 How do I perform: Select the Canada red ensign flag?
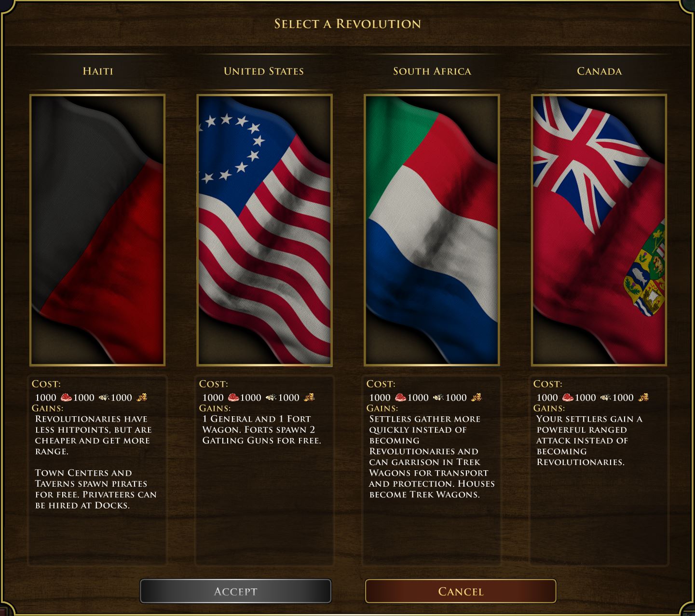pos(599,230)
